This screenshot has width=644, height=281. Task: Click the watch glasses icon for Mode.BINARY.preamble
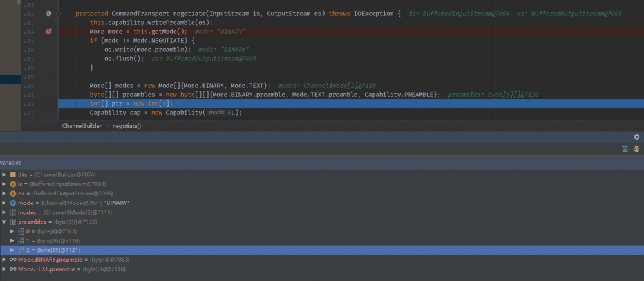tap(12, 260)
